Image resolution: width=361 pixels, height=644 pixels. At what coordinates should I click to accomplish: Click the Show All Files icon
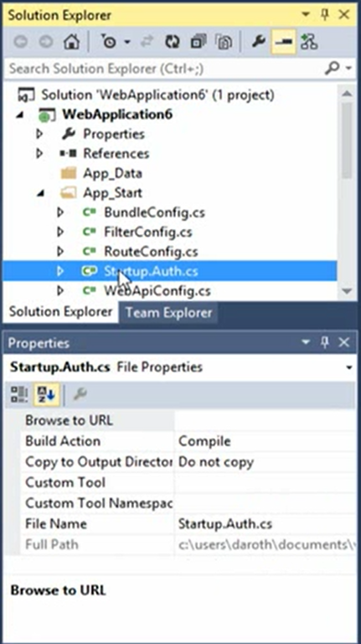224,42
